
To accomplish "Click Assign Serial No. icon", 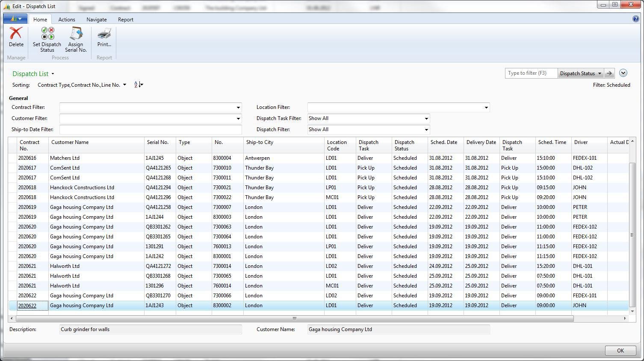I will 76,34.
